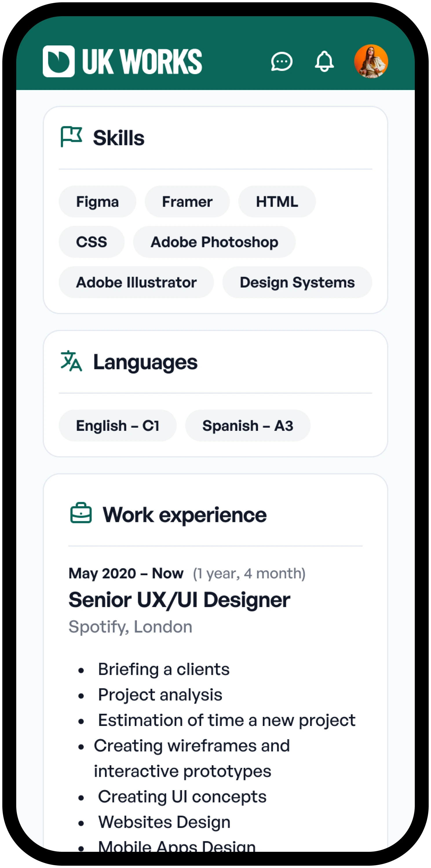Click the Spotify, London company text
The height and width of the screenshot is (868, 431).
tap(131, 627)
